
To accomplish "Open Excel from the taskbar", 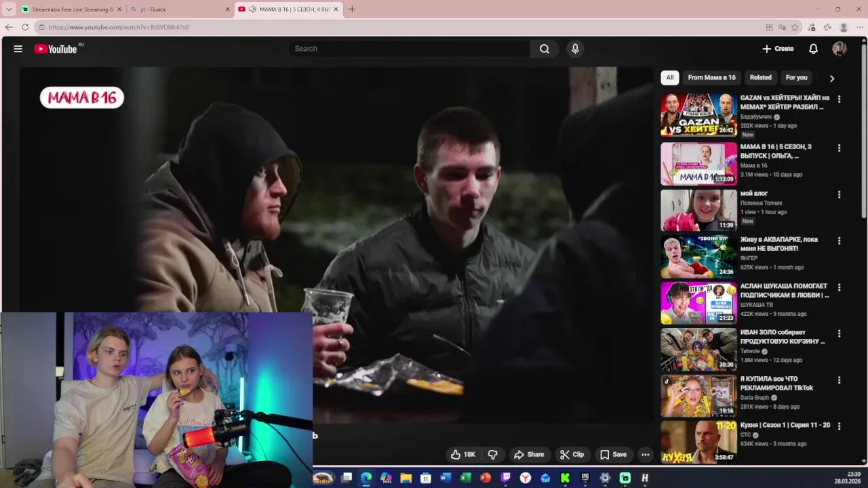I will coord(466,478).
